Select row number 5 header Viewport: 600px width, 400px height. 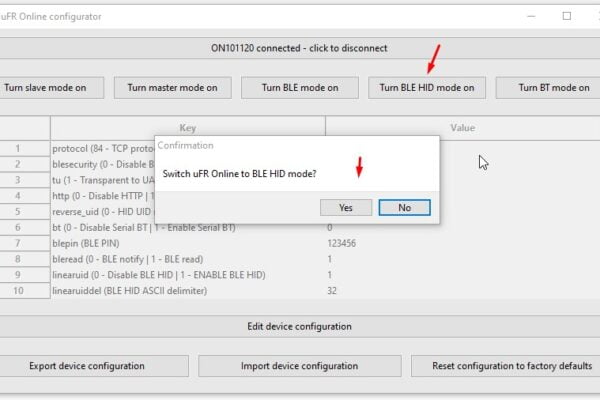25,212
